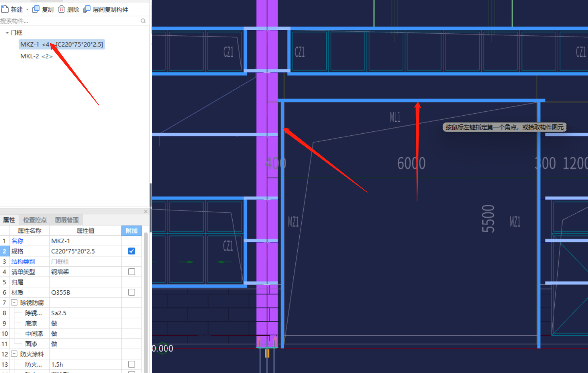The width and height of the screenshot is (588, 373).
Task: Click the 复制 (Copy) toolbar button
Action: point(43,9)
